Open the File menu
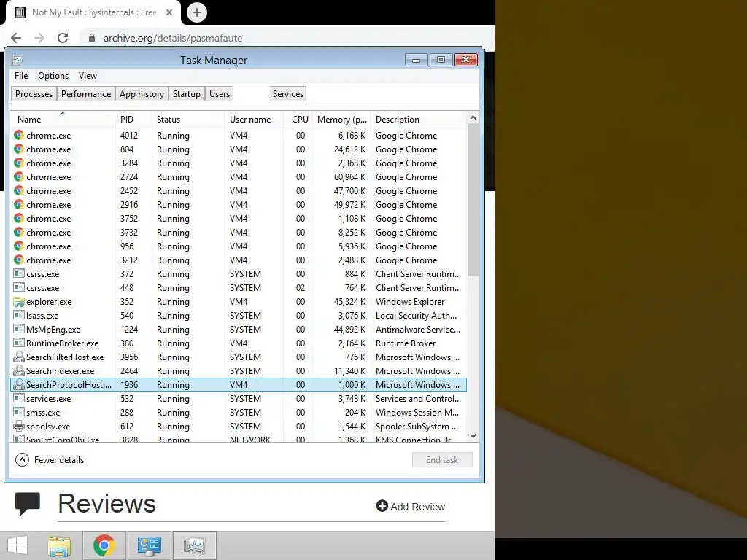The width and height of the screenshot is (747, 560). pos(21,76)
